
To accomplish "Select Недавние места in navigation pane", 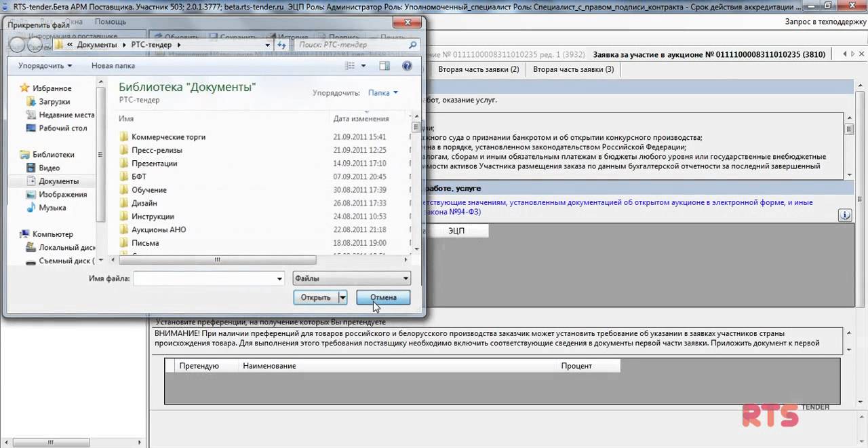I will point(66,115).
